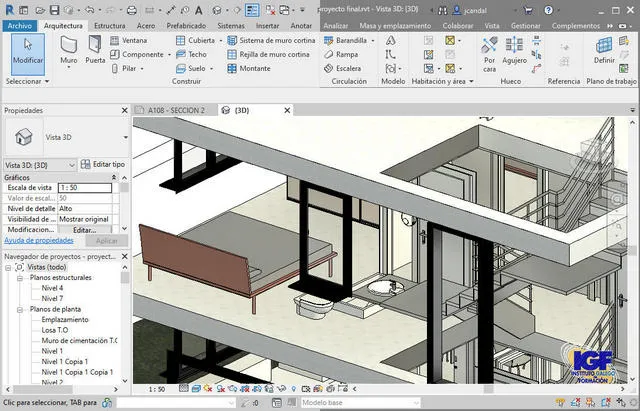The image size is (640, 411).
Task: Pick the Montante mullion tool
Action: point(249,68)
